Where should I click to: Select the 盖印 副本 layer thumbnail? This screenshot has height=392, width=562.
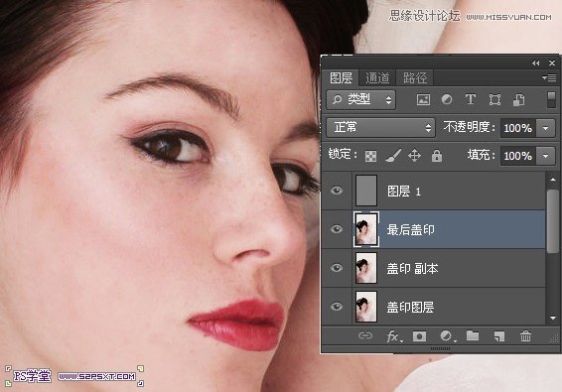tap(366, 268)
